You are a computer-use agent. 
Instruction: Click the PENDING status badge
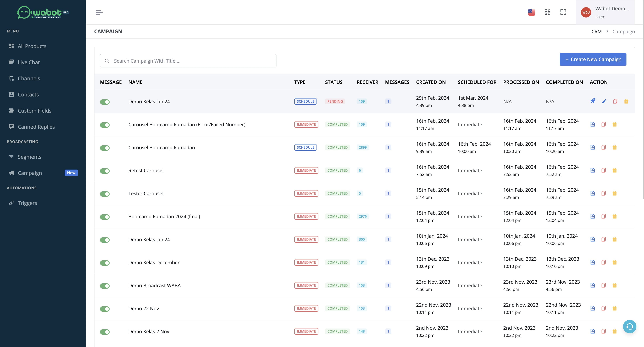[335, 101]
